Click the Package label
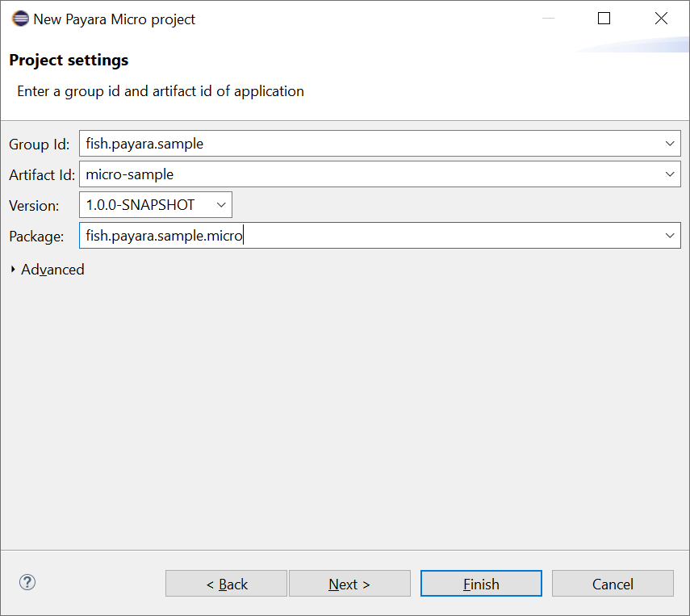Viewport: 690px width, 616px height. point(36,237)
